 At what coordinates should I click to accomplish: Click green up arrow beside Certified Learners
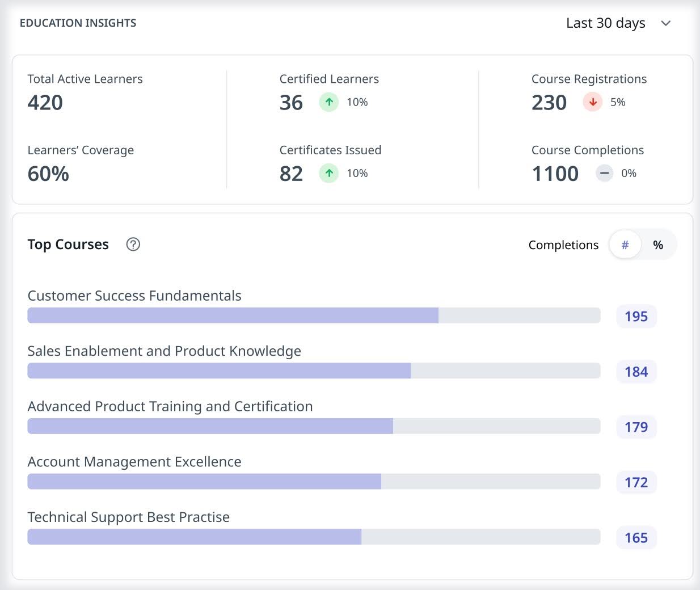(328, 102)
